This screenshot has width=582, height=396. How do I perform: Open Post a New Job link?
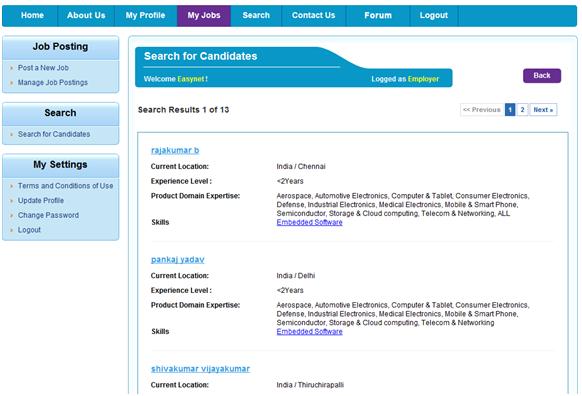[x=43, y=68]
